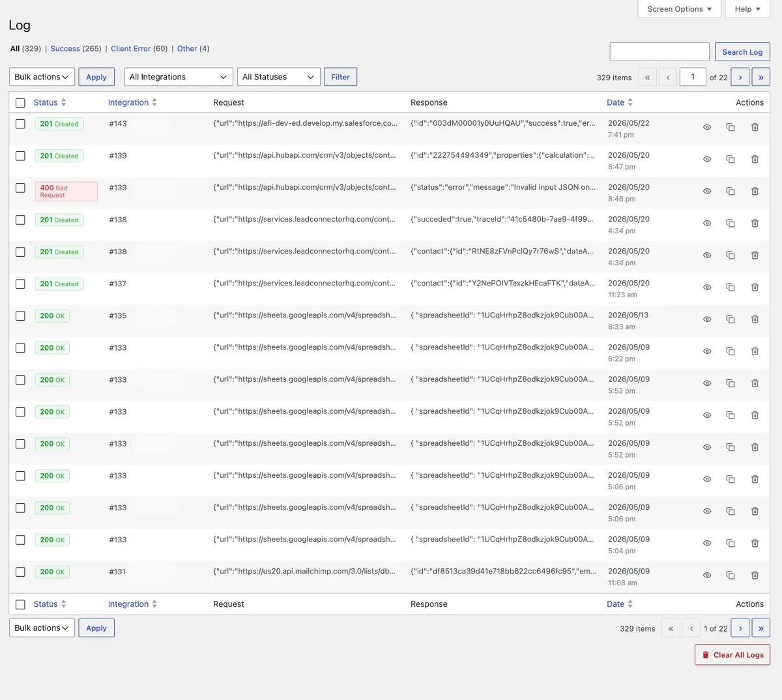Delete the #137 11:23 am log entry
782x700 pixels.
(755, 287)
